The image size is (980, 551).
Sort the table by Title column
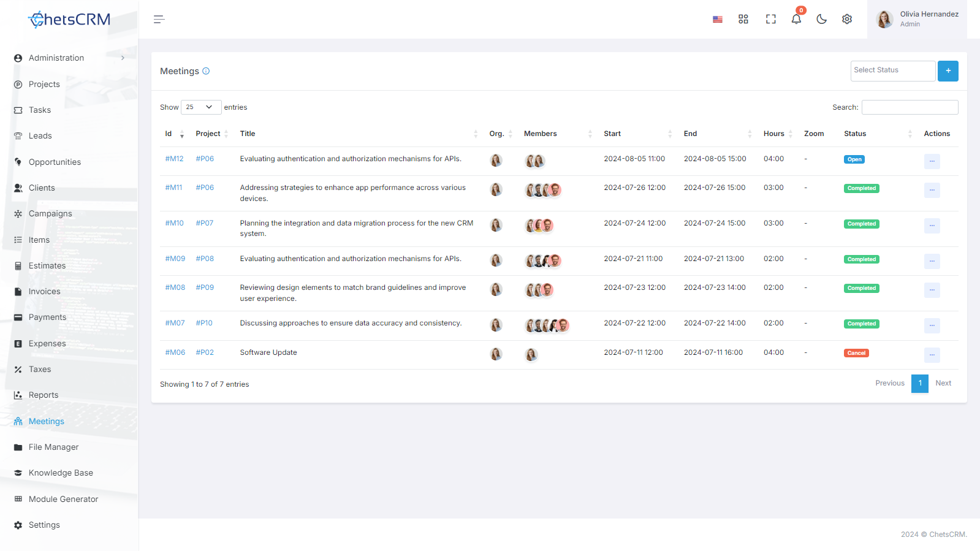(359, 134)
